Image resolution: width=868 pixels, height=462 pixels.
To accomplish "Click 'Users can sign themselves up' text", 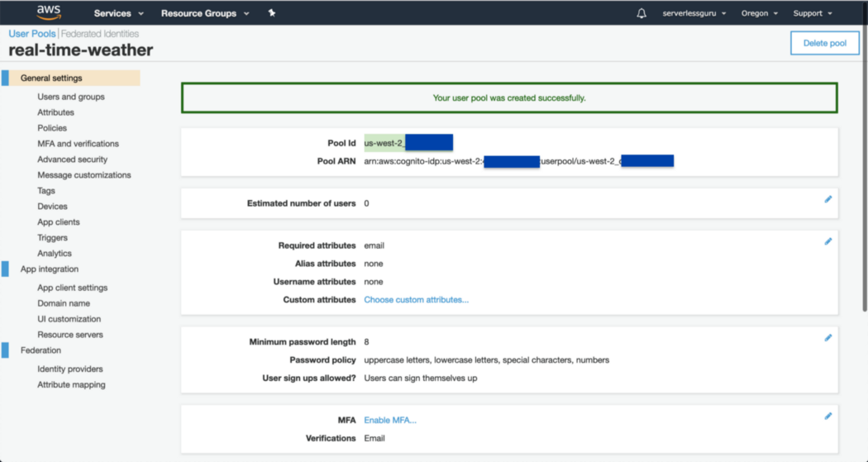I will coord(421,379).
